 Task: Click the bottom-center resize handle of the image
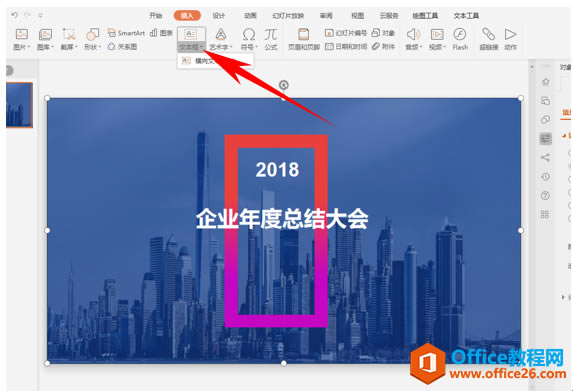(x=284, y=363)
